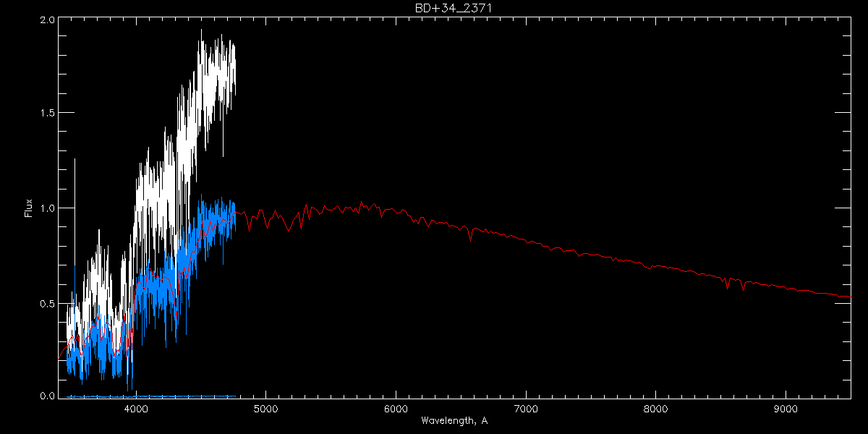Screen dimensions: 868x434
Task: Click the peak of the white spectrum
Action: coord(202,30)
